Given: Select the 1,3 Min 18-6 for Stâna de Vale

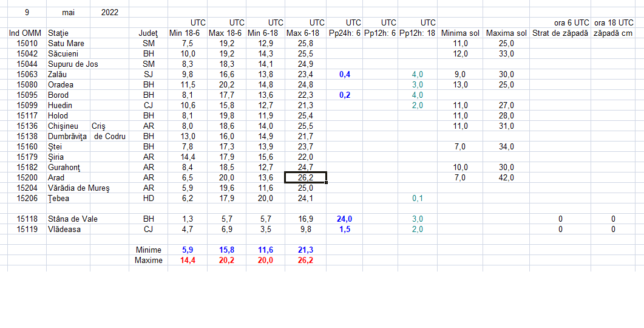Looking at the screenshot, I should [188, 219].
